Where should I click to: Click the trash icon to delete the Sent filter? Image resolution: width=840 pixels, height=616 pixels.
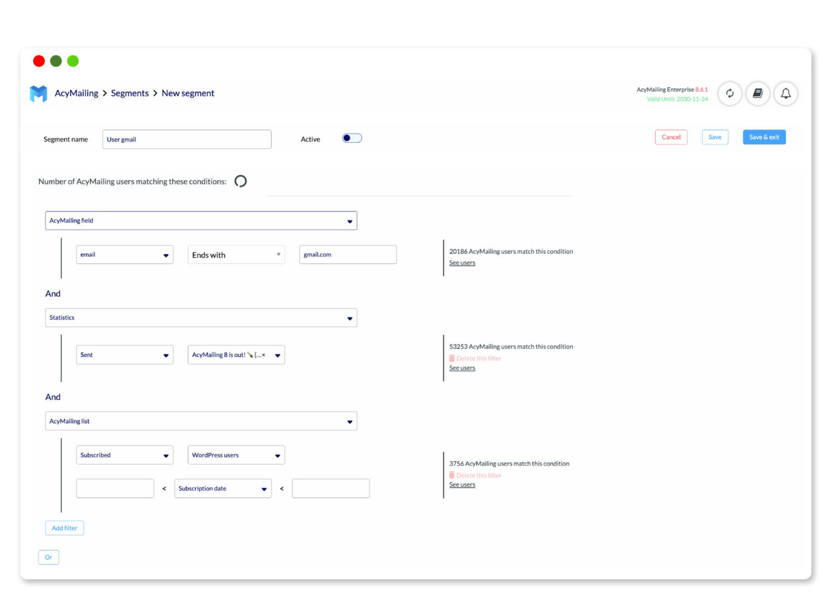[452, 358]
